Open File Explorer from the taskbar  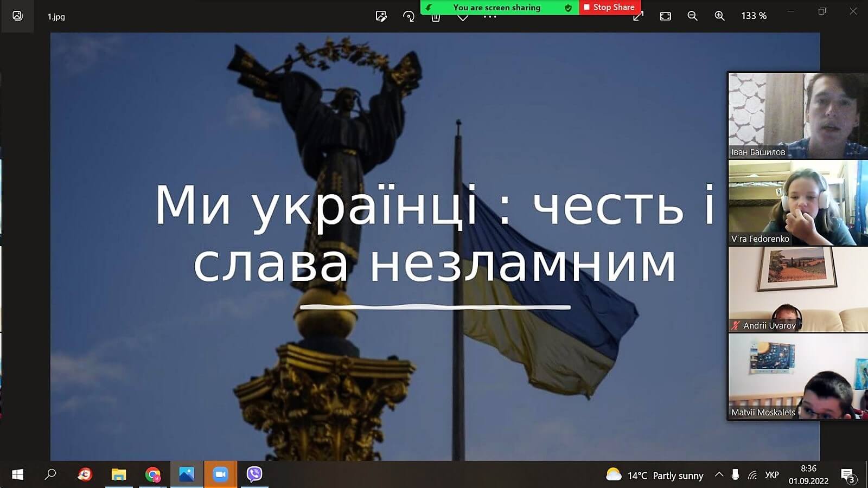(119, 474)
